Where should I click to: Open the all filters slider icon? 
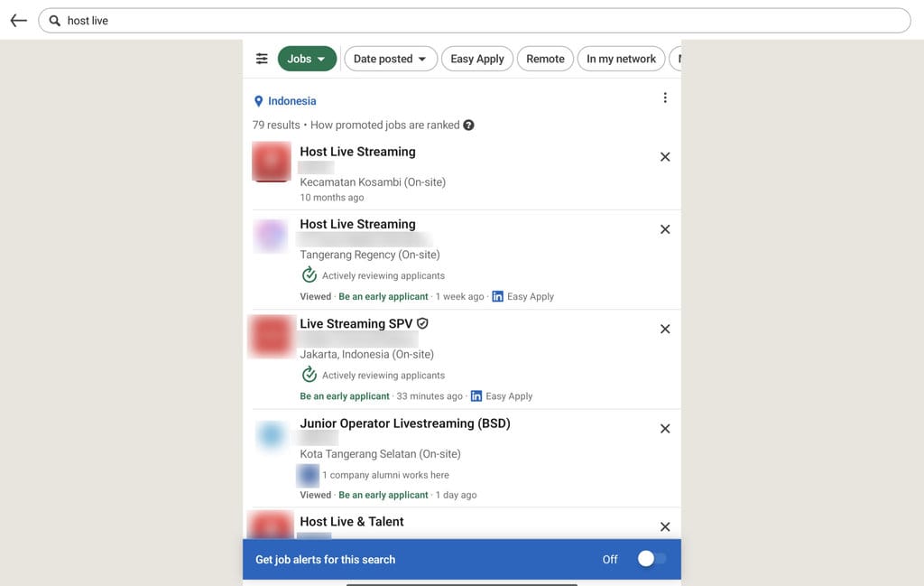point(262,59)
